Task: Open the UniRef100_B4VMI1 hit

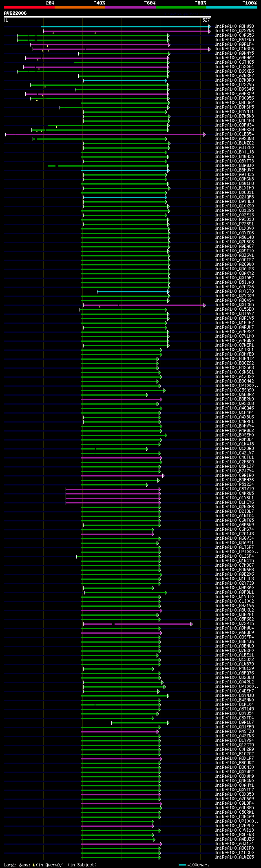Action: point(234,112)
